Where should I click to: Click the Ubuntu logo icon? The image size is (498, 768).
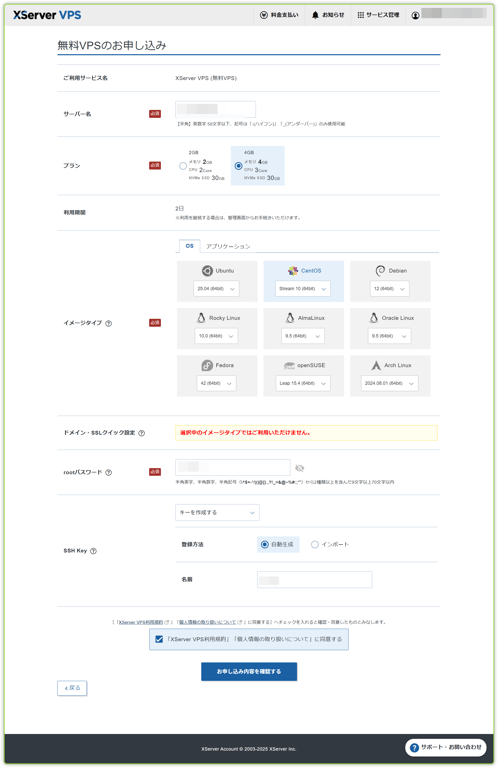(207, 271)
